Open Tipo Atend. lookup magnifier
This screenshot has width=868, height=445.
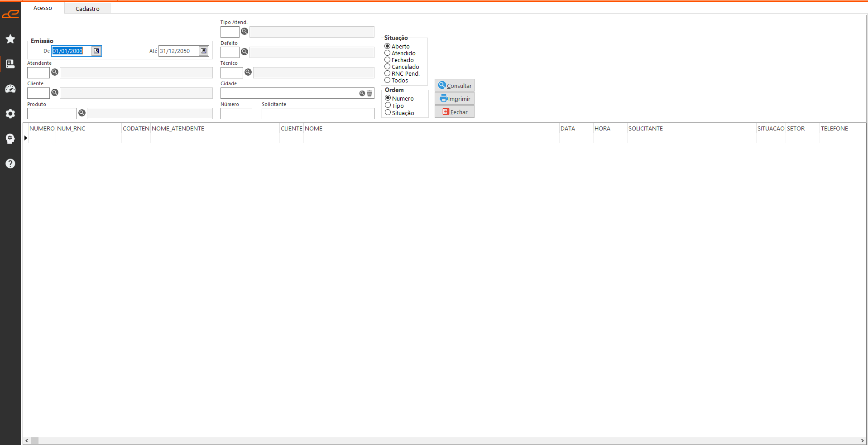click(245, 31)
